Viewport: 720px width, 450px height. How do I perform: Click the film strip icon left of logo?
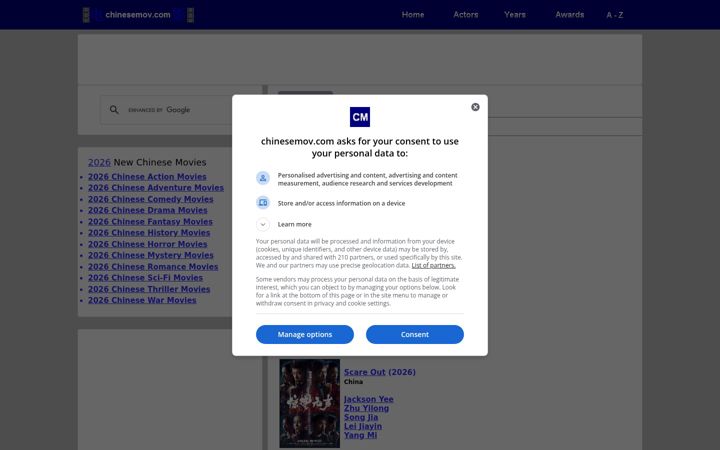tap(86, 15)
